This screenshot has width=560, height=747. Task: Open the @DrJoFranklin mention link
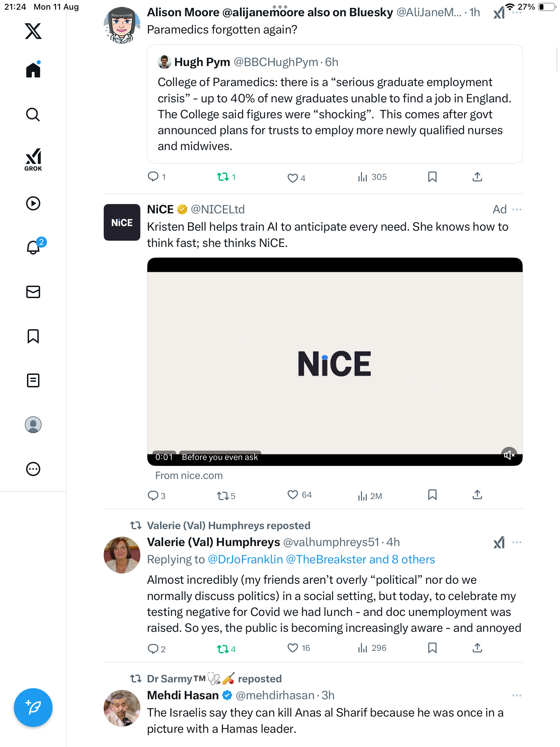[245, 560]
